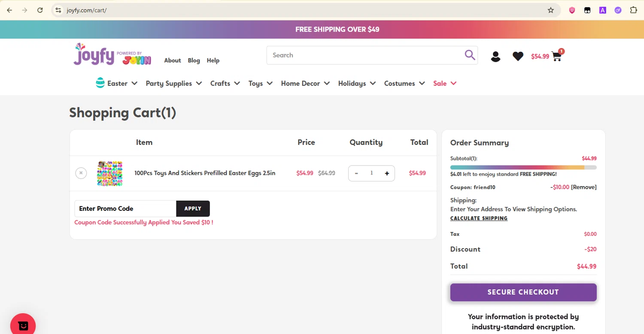Screen dimensions: 644x334
Task: Open the Holidays menu
Action: (x=352, y=83)
